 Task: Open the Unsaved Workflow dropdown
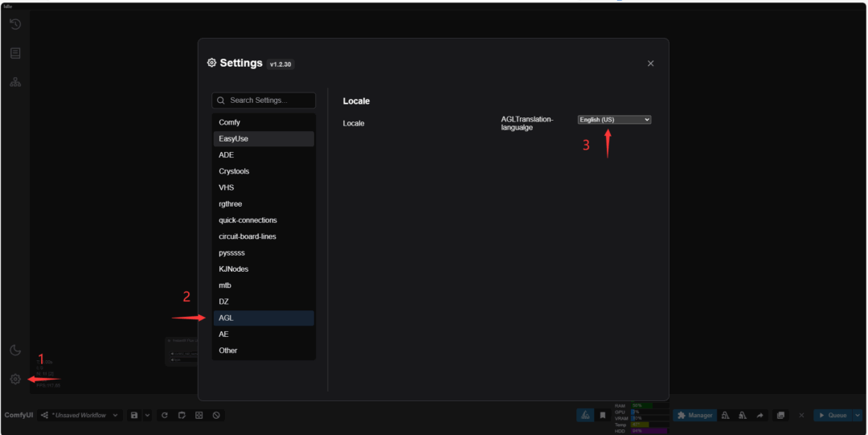[x=80, y=415]
